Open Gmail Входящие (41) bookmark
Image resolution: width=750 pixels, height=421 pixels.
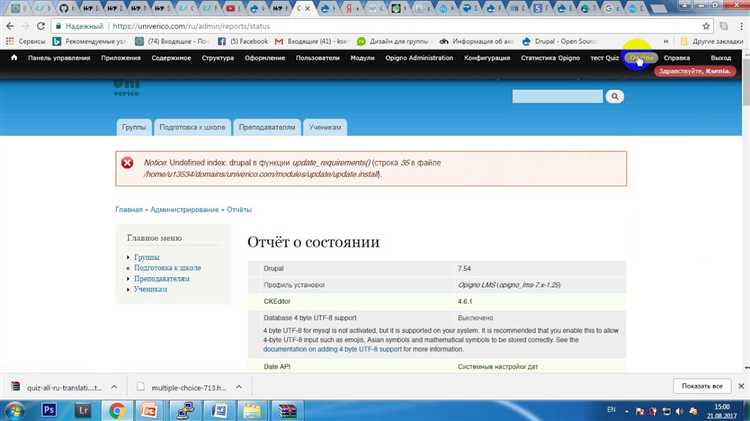[x=310, y=42]
